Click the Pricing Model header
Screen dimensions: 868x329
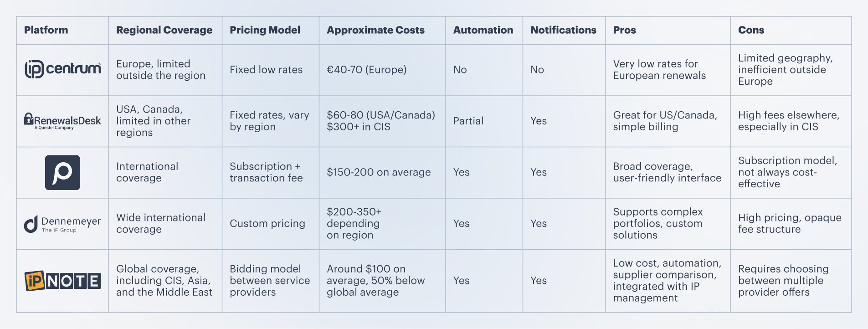click(x=265, y=30)
